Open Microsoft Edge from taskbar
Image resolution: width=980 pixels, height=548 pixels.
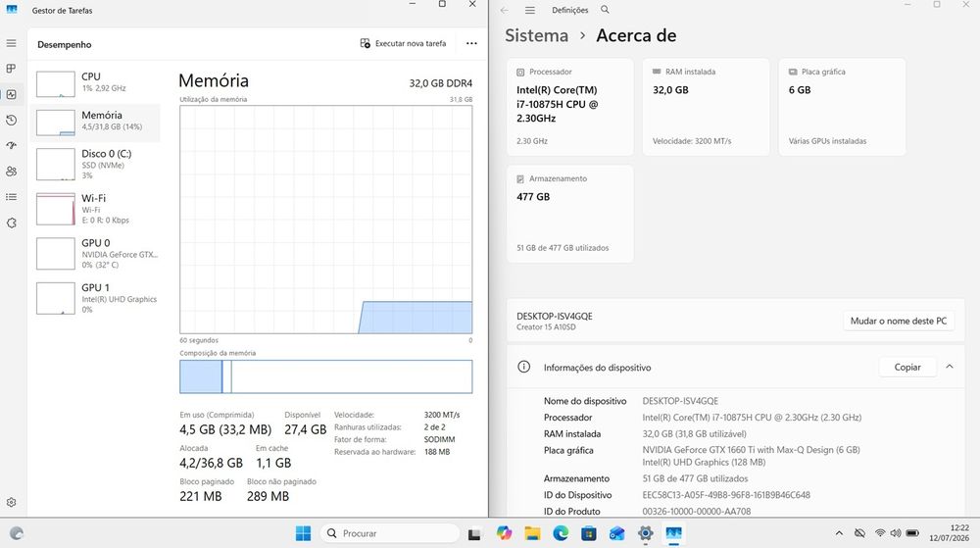[x=561, y=533]
